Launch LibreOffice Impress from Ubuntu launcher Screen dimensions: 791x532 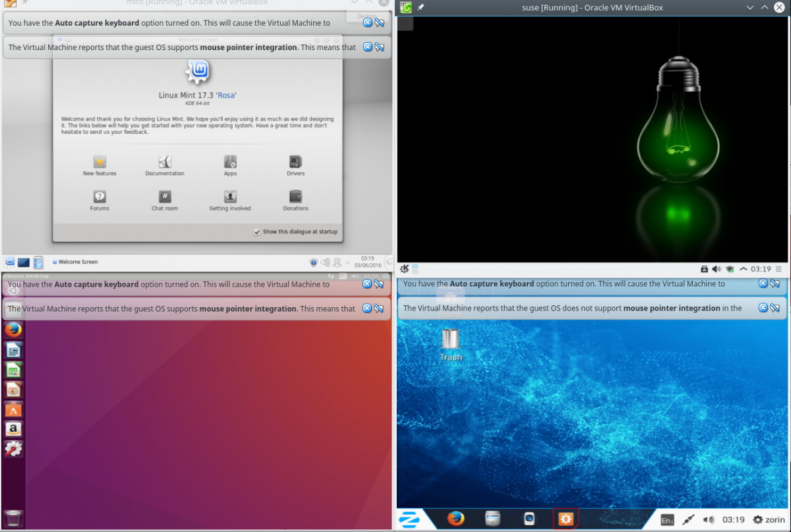(x=14, y=390)
